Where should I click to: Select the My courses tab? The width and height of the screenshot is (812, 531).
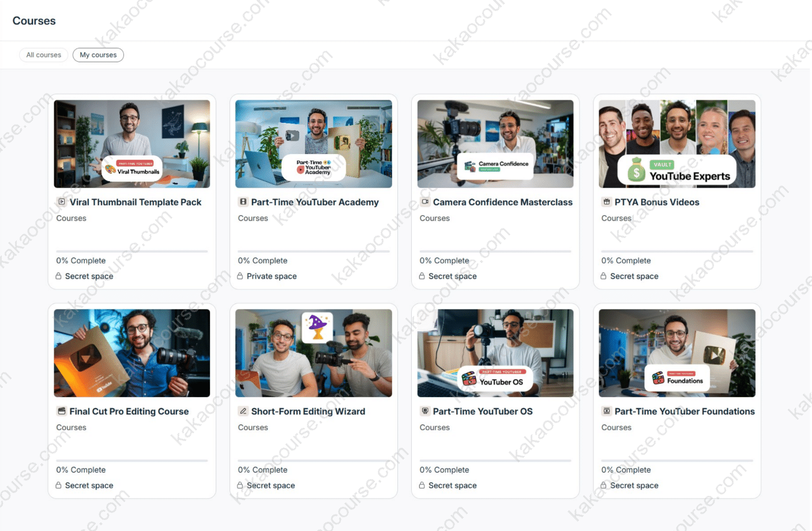tap(98, 55)
